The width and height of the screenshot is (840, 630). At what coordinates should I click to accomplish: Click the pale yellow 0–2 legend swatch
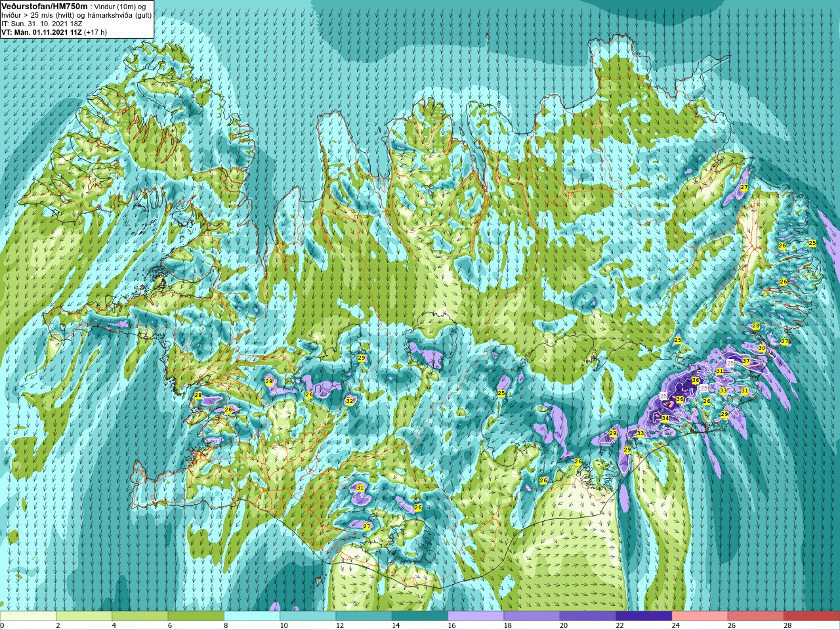point(28,616)
